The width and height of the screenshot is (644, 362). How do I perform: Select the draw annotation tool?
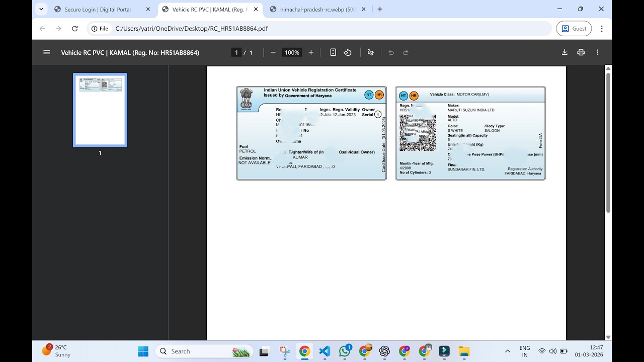point(371,52)
